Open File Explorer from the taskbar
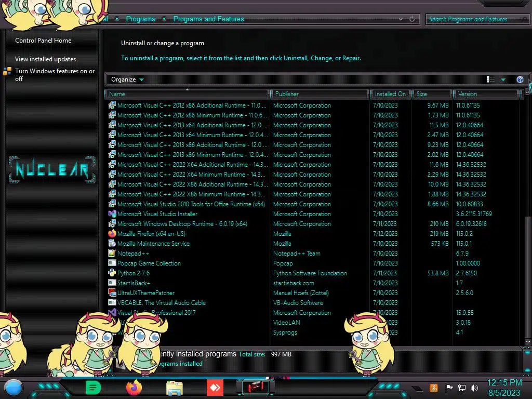532x399 pixels. pos(175,388)
